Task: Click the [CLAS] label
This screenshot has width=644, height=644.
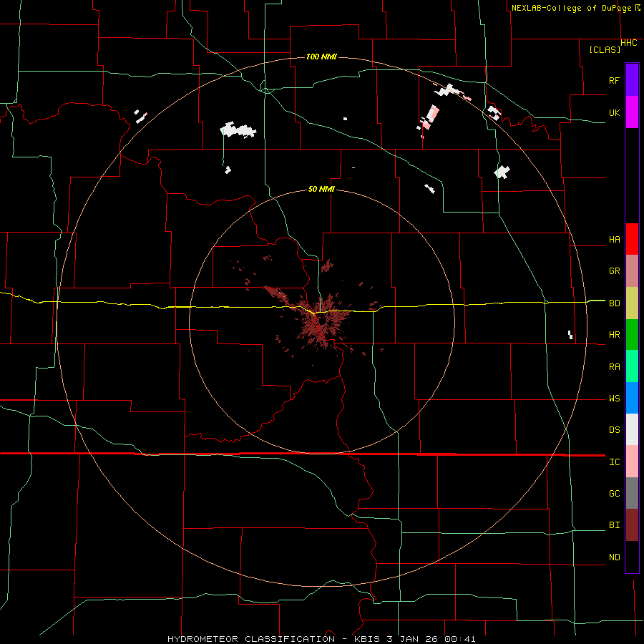Action: point(605,49)
